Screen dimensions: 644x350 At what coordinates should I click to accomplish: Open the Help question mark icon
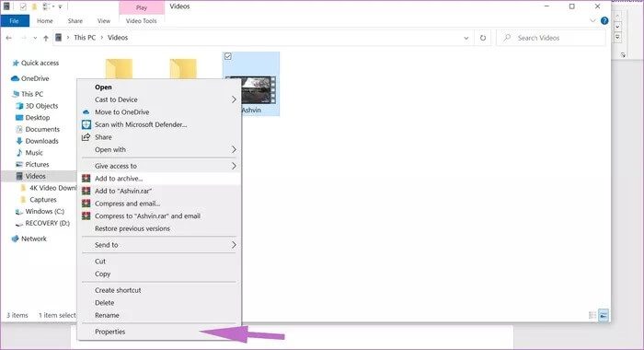(604, 20)
